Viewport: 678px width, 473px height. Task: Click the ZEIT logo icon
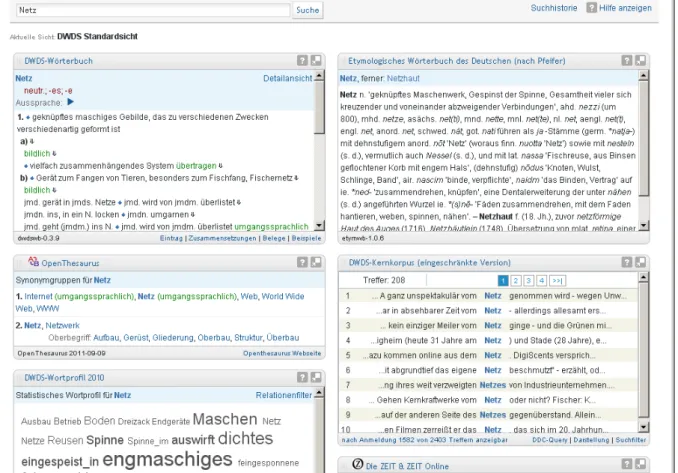357,464
